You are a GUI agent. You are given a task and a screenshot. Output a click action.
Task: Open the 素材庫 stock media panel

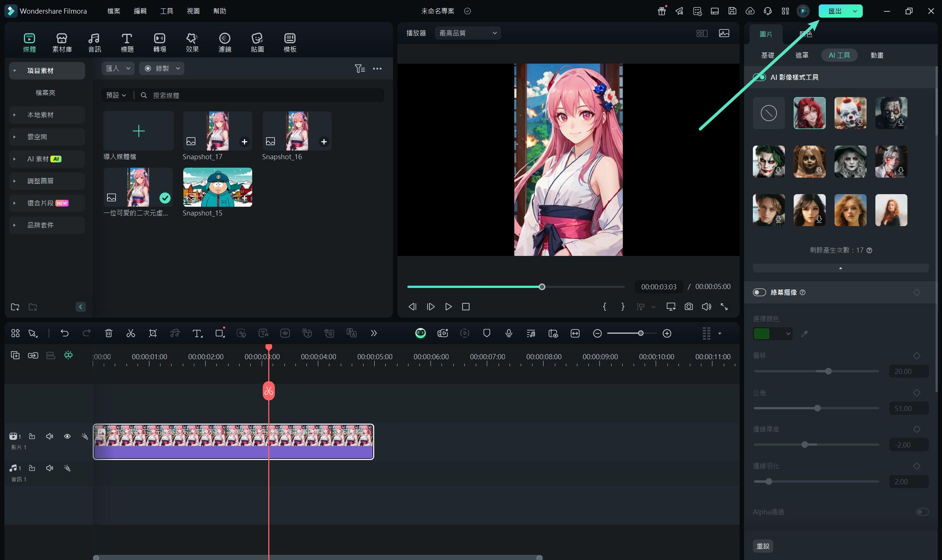[62, 43]
